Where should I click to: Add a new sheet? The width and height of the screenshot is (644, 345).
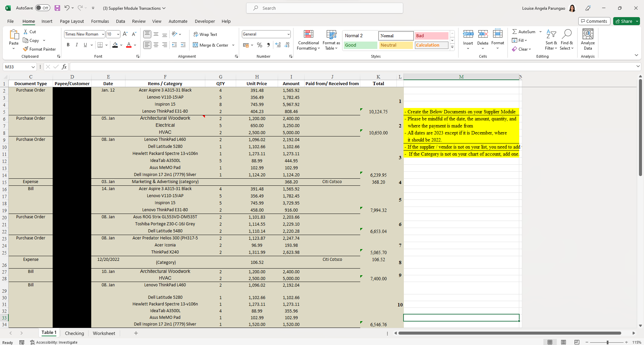136,333
